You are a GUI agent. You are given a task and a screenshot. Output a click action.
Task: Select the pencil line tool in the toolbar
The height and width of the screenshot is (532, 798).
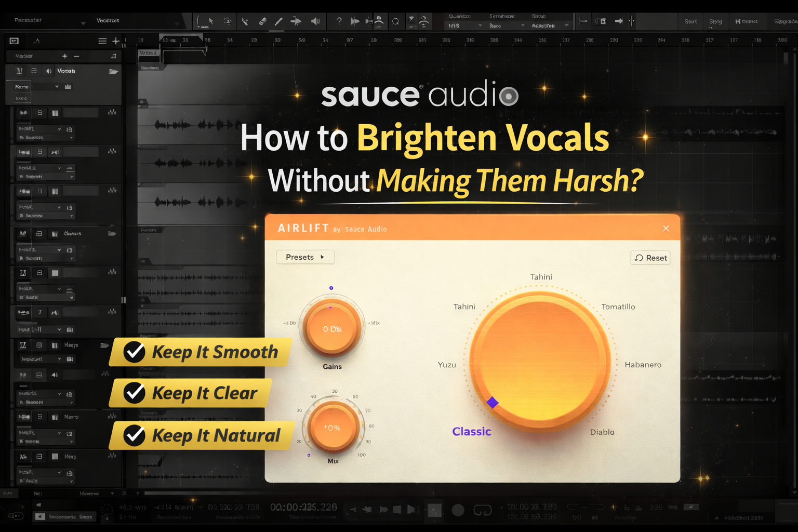(x=278, y=21)
